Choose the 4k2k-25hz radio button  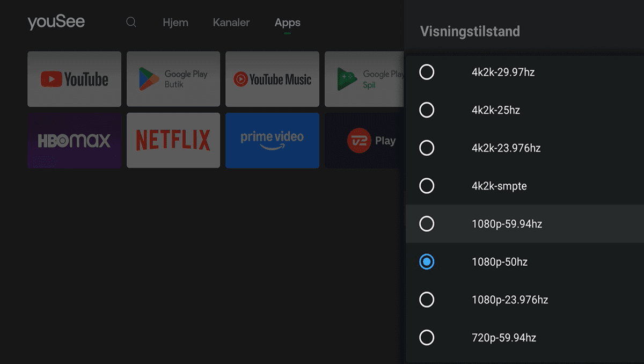coord(427,110)
